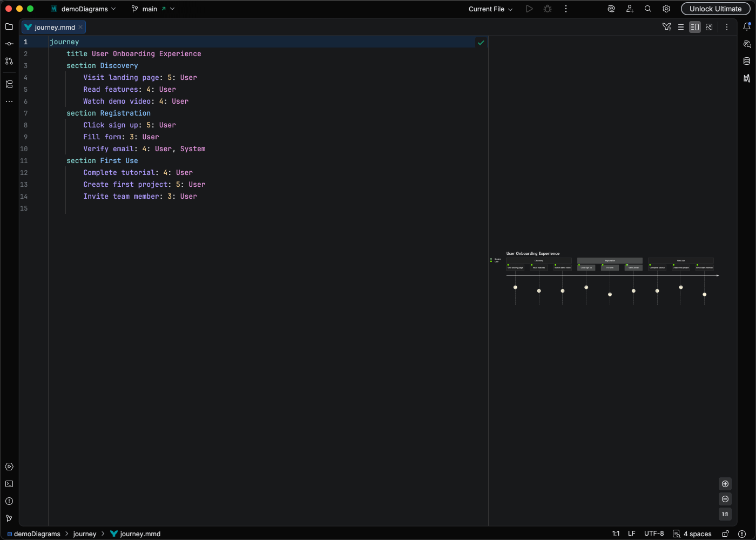Click the Search Everywhere magnifier icon

click(x=648, y=9)
